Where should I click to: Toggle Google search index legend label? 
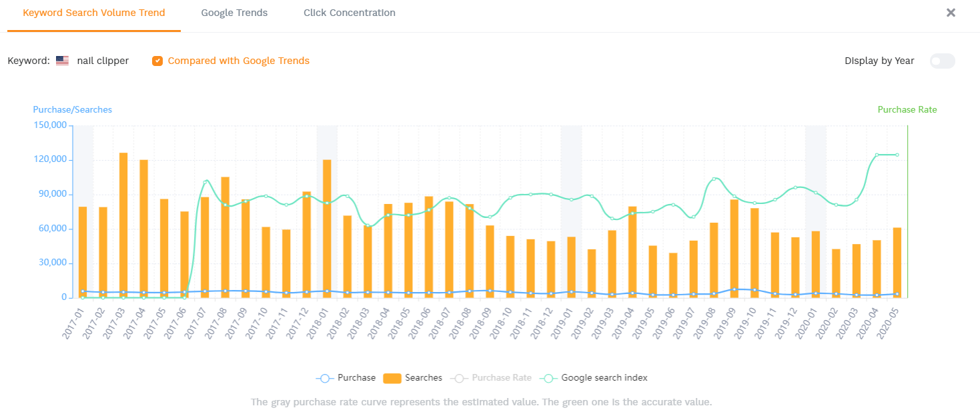604,378
